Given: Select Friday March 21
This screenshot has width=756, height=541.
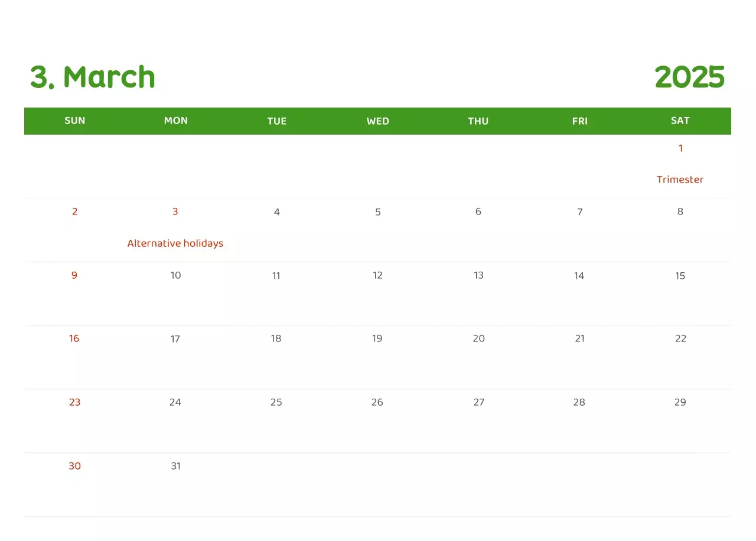Looking at the screenshot, I should click(579, 338).
